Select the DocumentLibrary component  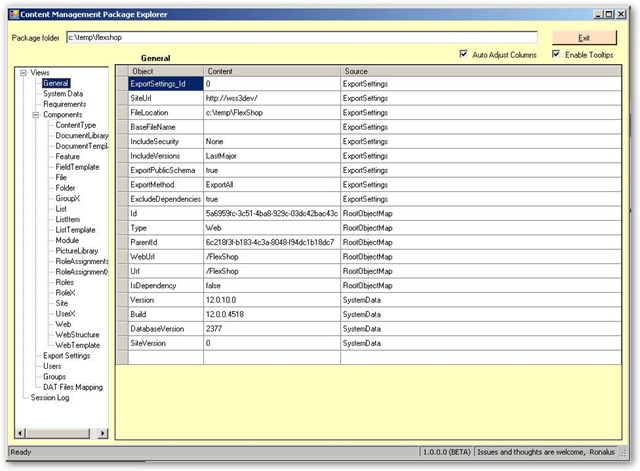click(x=82, y=136)
